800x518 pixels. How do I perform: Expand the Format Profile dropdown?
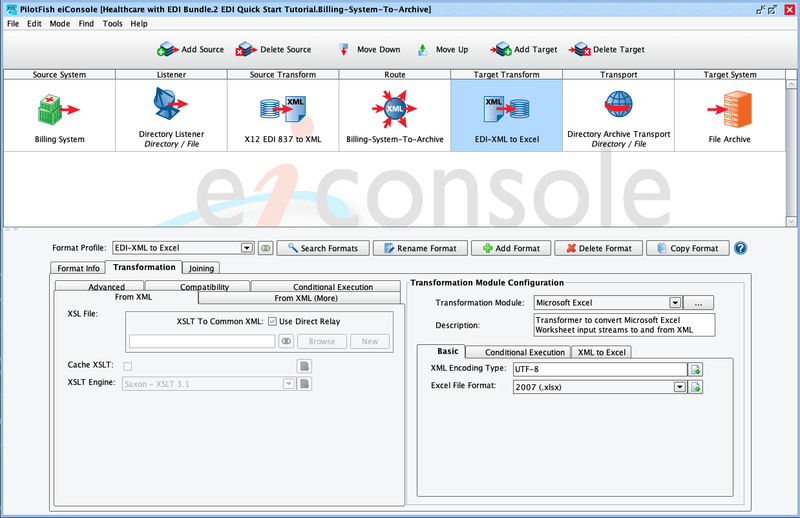pos(246,248)
